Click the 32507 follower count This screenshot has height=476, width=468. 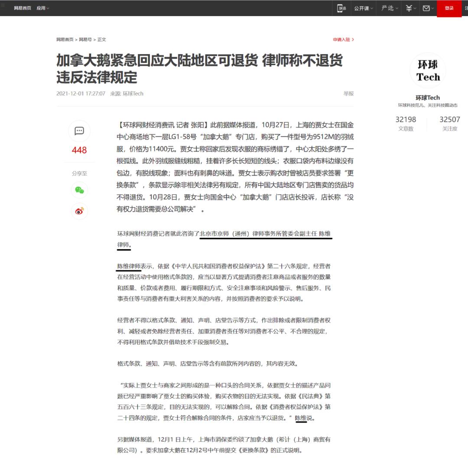pos(450,119)
